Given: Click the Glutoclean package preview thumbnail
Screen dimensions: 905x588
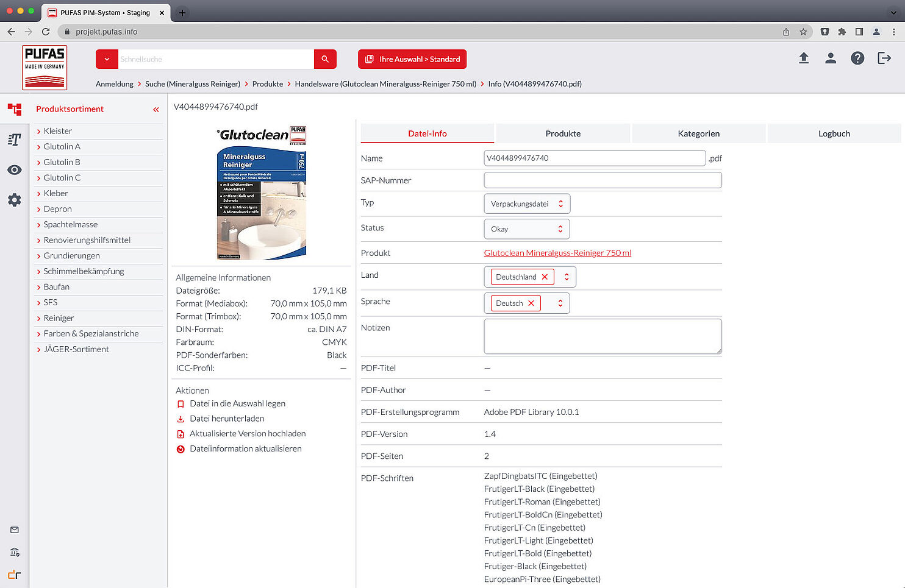Looking at the screenshot, I should pos(262,193).
